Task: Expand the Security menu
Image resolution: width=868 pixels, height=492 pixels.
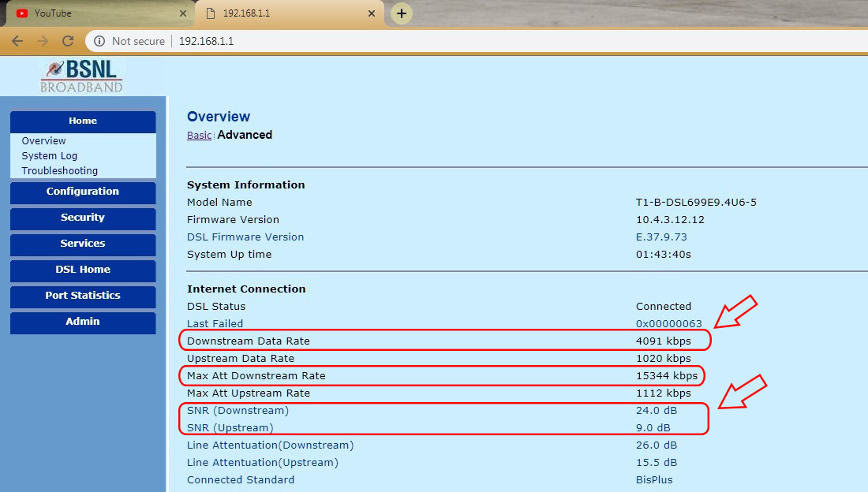Action: point(83,218)
